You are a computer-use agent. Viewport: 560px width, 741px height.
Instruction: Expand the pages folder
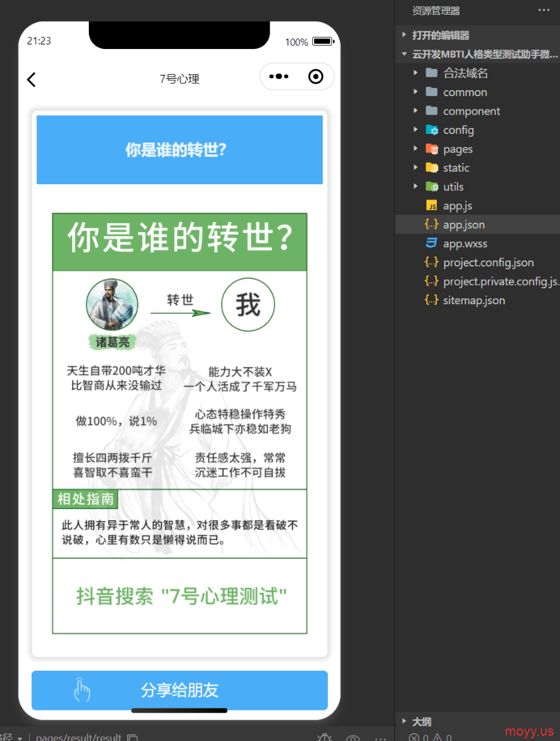coord(457,149)
